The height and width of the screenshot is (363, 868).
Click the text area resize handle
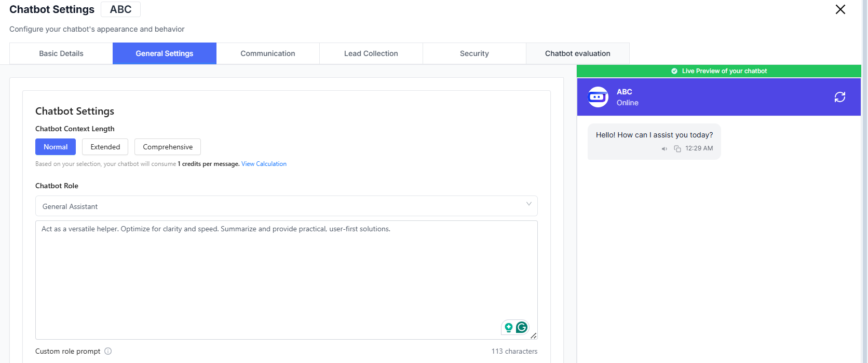(x=533, y=336)
